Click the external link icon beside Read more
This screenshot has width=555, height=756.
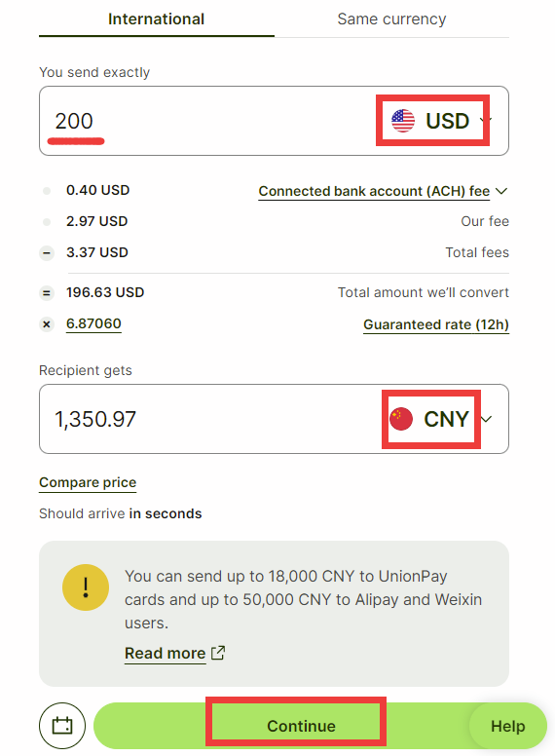(x=218, y=653)
